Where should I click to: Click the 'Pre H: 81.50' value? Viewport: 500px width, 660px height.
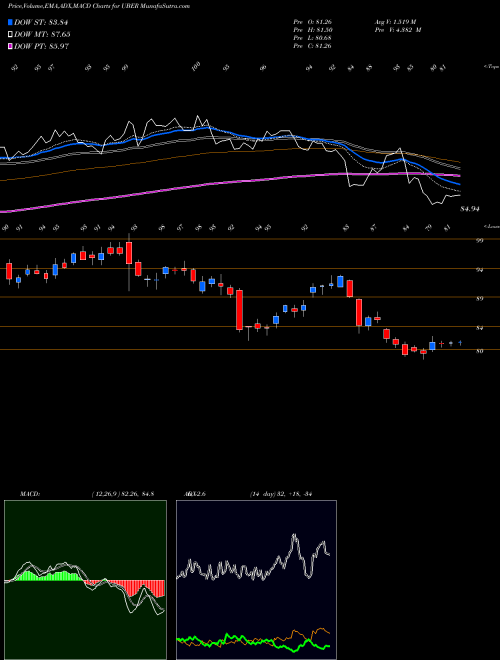pyautogui.click(x=312, y=30)
